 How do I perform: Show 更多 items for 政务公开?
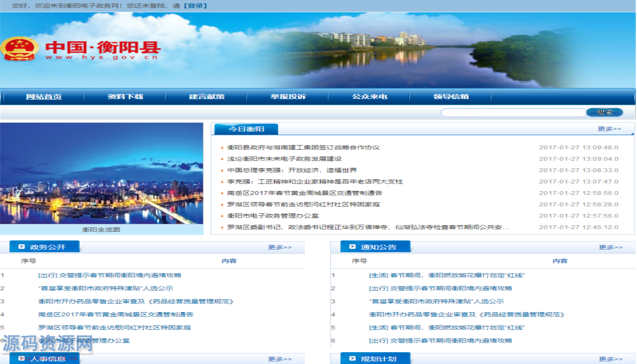280,247
